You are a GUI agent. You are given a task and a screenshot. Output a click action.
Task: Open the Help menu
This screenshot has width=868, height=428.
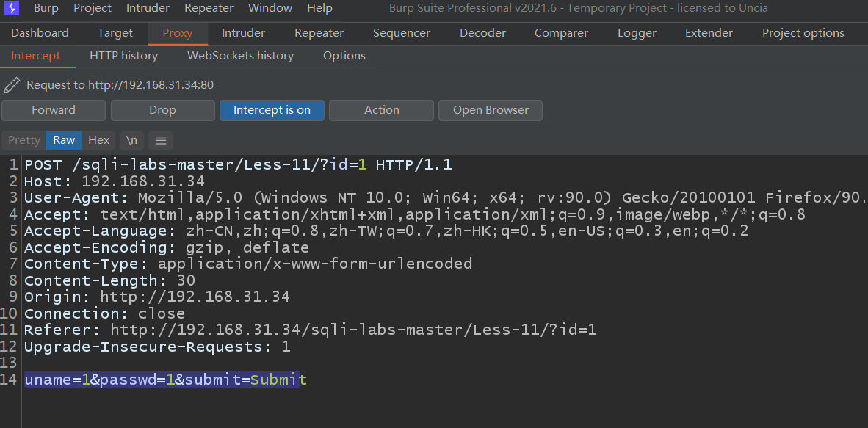coord(319,8)
